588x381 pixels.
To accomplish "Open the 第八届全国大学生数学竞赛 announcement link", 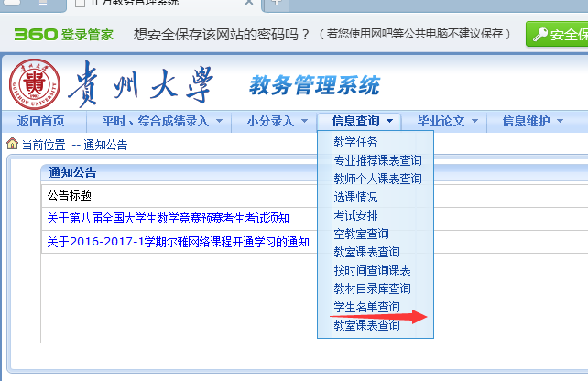I will [168, 218].
